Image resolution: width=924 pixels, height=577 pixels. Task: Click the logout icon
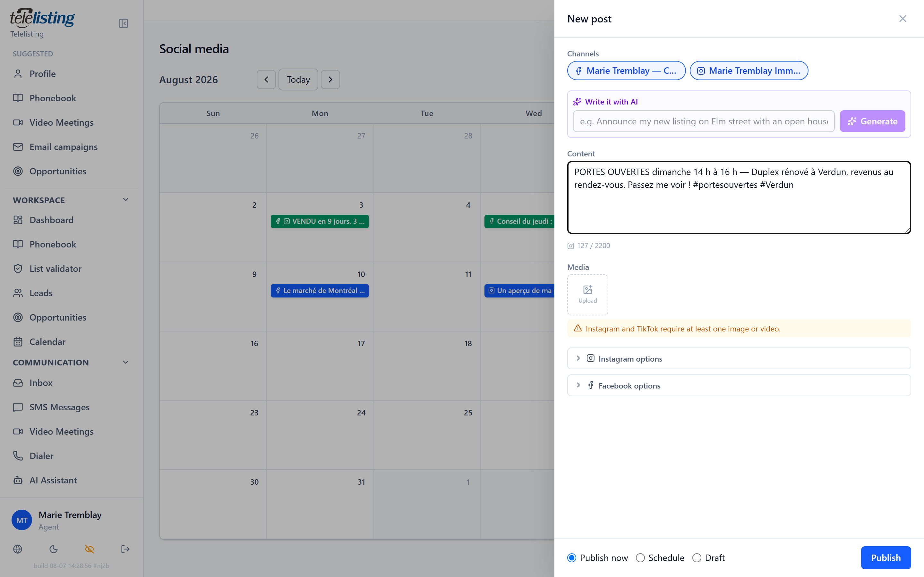point(125,549)
